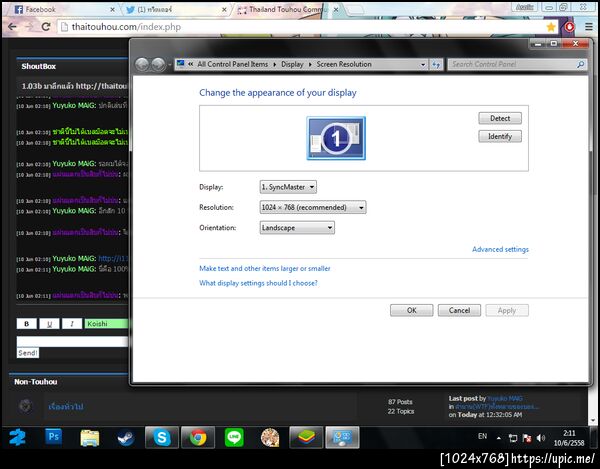Click the Windows Start button
The width and height of the screenshot is (600, 469).
pyautogui.click(x=18, y=438)
